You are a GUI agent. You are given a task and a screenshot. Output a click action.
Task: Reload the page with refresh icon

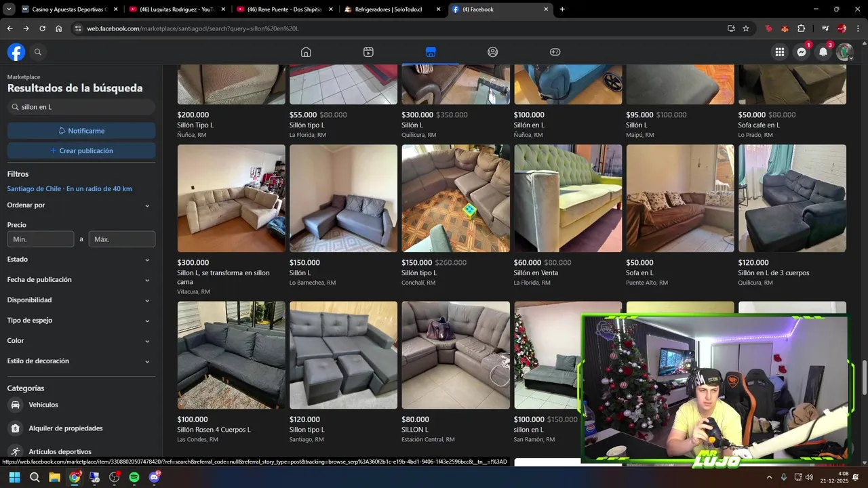[x=42, y=28]
